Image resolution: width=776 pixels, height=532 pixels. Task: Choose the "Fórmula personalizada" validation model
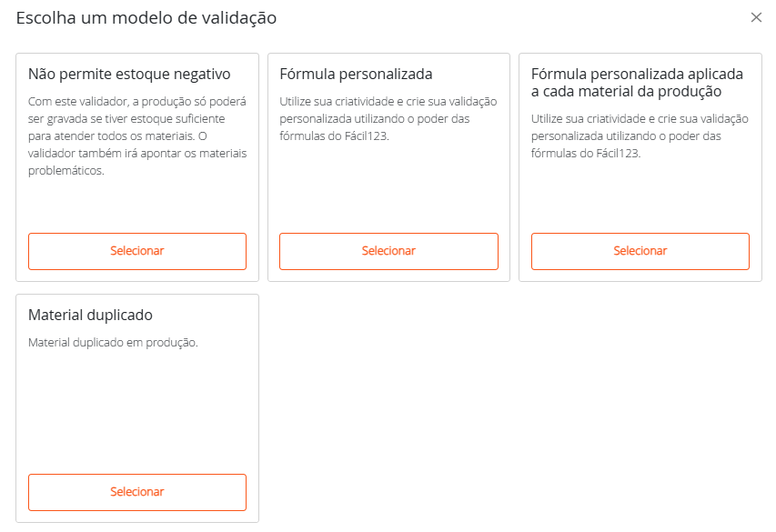[388, 251]
